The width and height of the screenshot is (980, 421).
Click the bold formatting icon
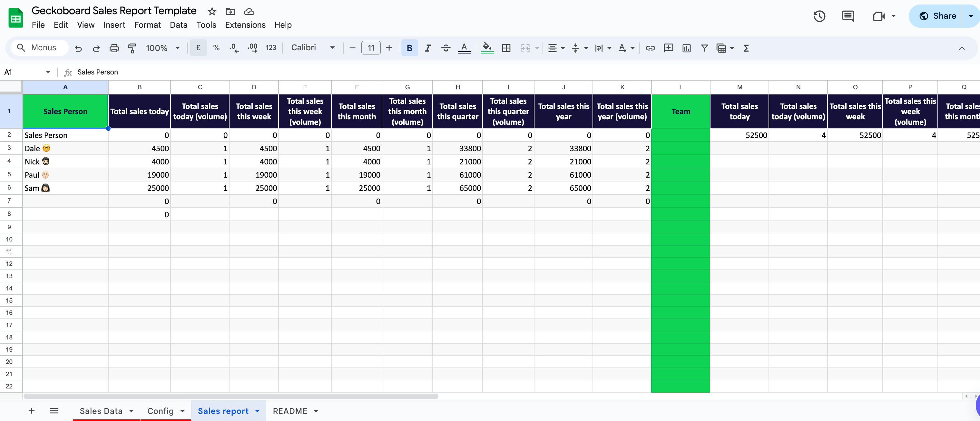pos(409,48)
